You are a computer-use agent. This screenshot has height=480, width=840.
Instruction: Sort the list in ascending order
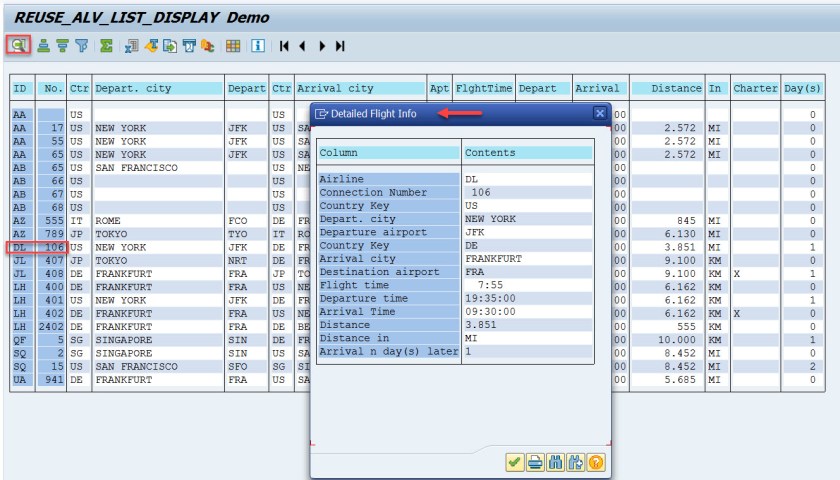click(x=44, y=45)
